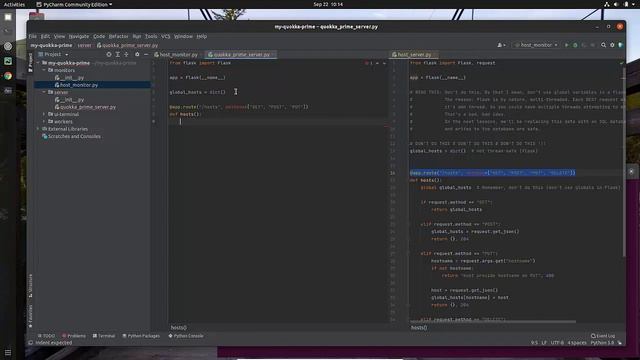Click the colorful icon at the toolbar's right end
Screen dimensions: 640x360
click(x=620, y=45)
